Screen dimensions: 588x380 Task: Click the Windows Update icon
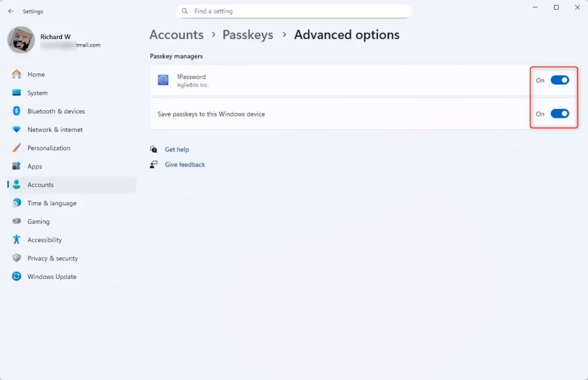(17, 277)
